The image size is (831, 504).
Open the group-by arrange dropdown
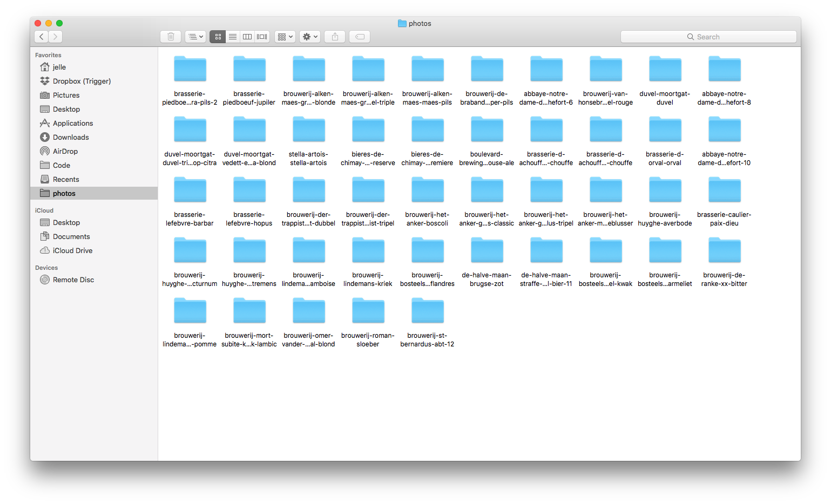click(285, 37)
